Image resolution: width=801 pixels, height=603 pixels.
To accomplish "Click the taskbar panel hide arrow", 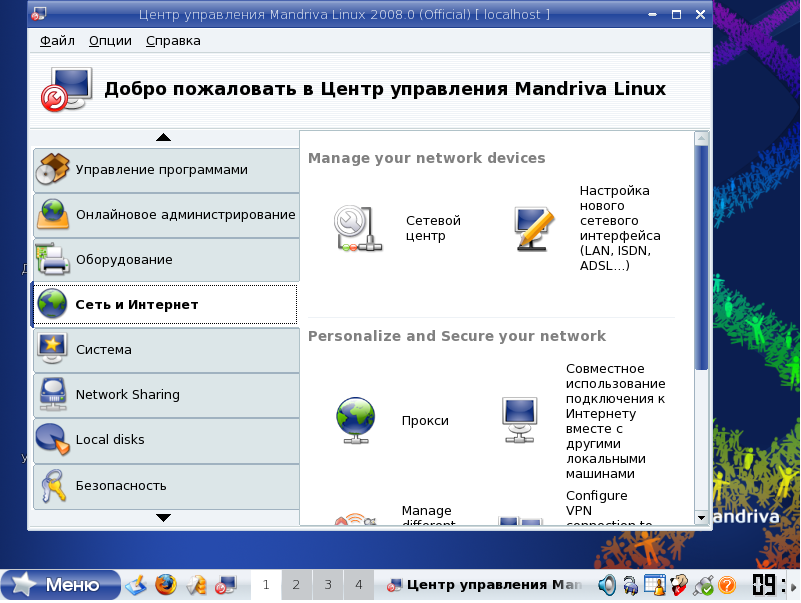I will [794, 586].
